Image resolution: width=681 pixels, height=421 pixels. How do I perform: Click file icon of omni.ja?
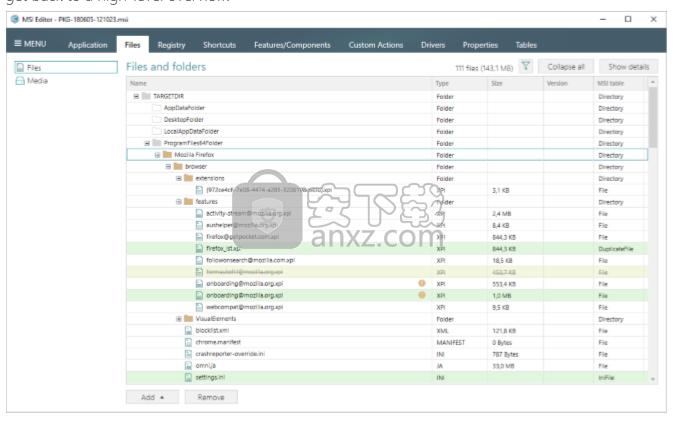[188, 366]
